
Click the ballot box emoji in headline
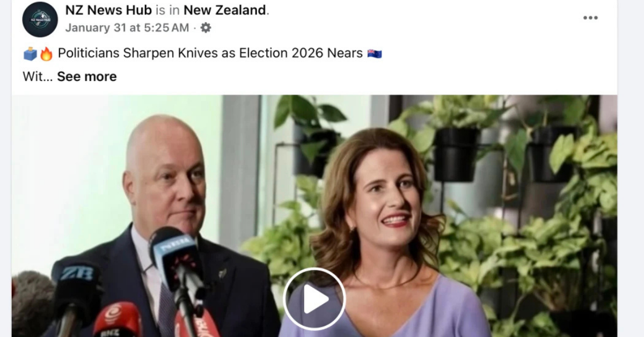(30, 54)
